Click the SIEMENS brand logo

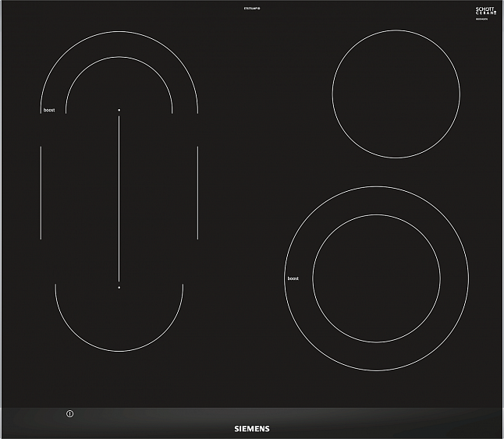pyautogui.click(x=251, y=428)
